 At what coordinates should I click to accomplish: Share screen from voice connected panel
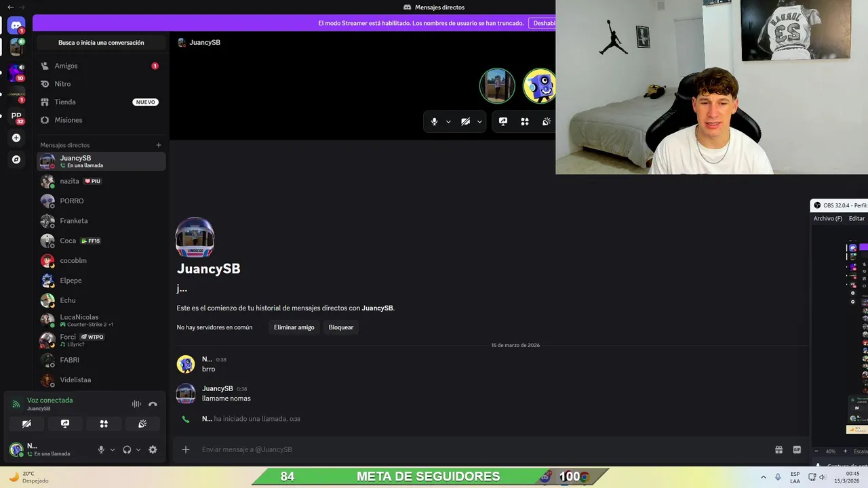click(65, 424)
